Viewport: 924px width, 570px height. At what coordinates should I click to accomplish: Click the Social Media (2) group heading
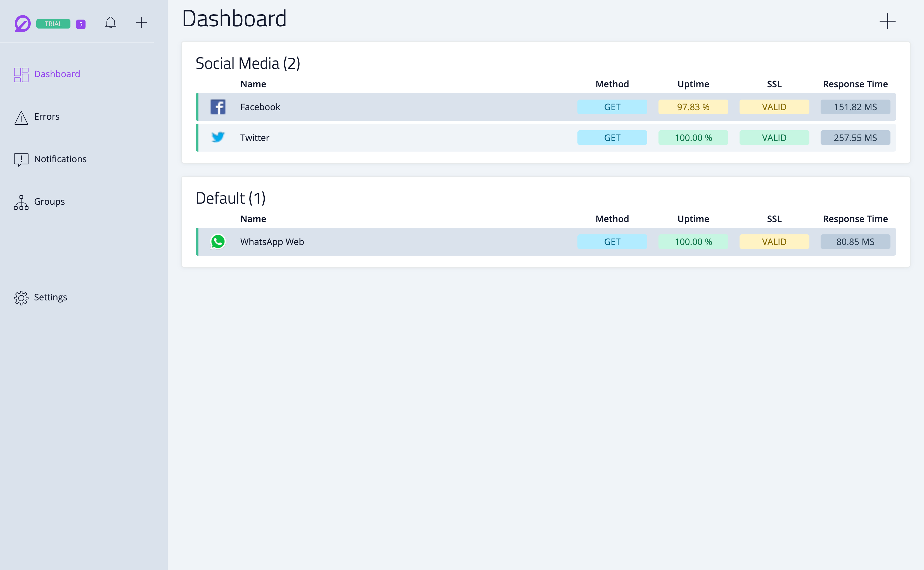coord(247,63)
